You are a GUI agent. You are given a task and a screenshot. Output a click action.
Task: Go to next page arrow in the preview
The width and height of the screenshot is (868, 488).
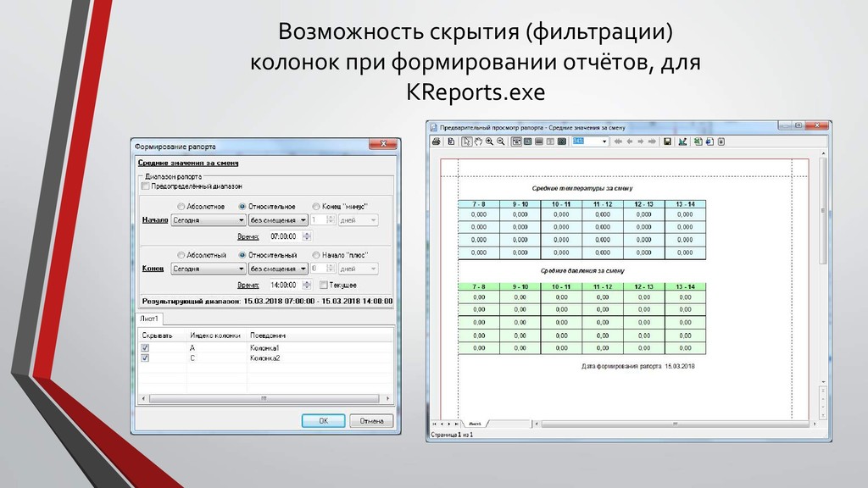tap(641, 141)
